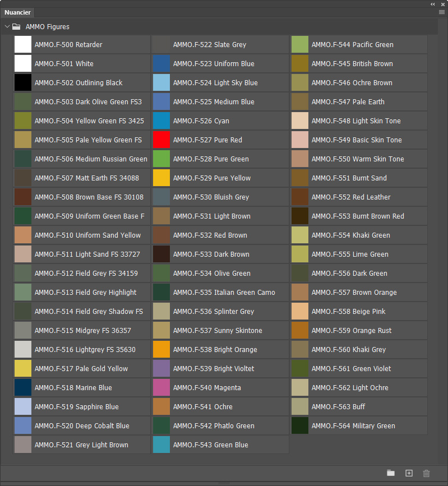Select text AMMO.F-515 Midgrey FS 36357
The height and width of the screenshot is (486, 448).
tap(83, 330)
